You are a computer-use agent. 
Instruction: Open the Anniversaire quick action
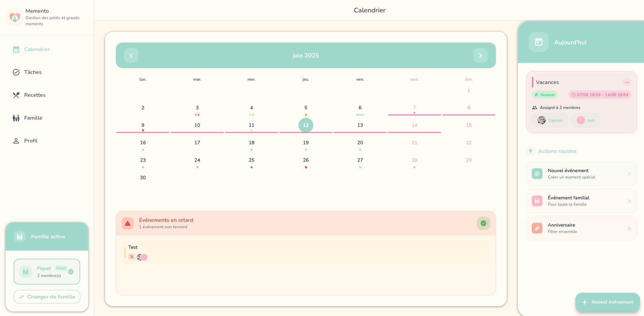point(580,228)
